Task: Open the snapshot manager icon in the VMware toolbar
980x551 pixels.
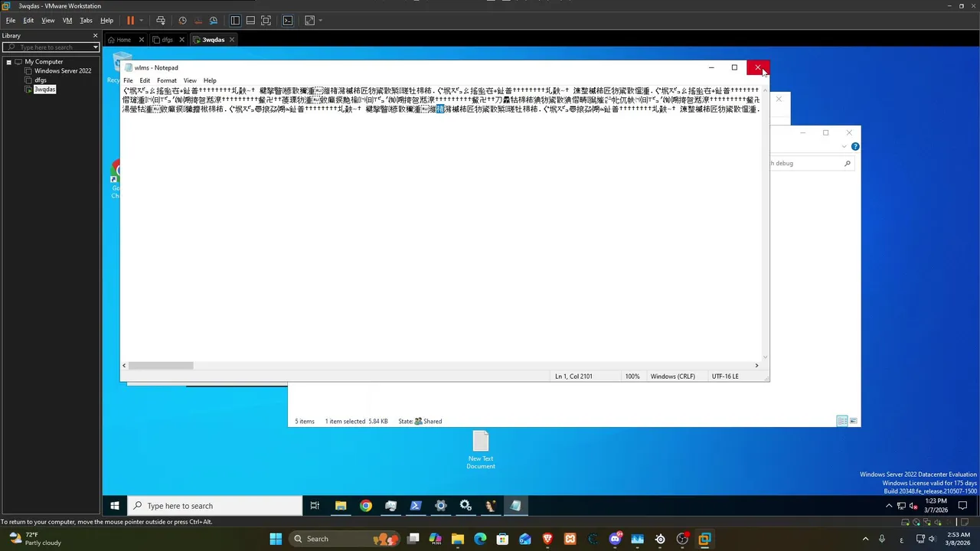Action: point(214,21)
